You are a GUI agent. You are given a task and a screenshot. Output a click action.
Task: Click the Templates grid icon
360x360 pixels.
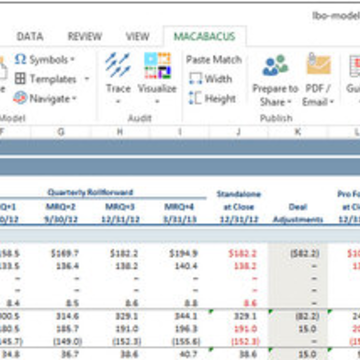pos(20,79)
